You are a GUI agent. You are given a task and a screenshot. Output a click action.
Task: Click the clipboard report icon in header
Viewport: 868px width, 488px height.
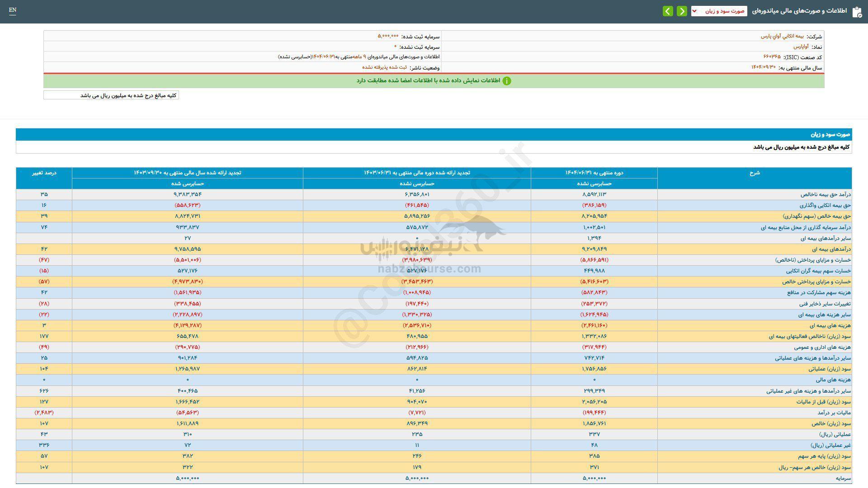(856, 12)
